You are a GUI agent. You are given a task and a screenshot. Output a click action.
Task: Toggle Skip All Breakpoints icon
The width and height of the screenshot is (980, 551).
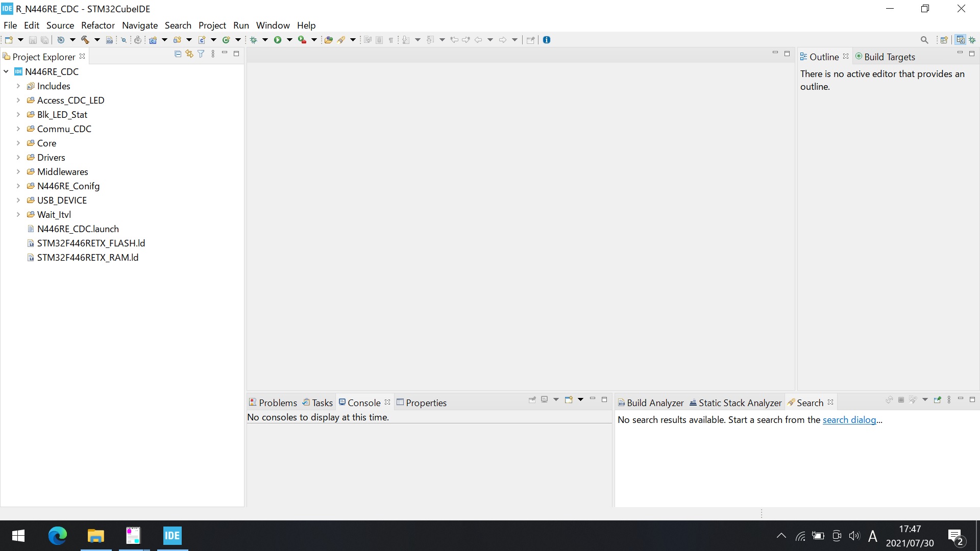point(124,40)
